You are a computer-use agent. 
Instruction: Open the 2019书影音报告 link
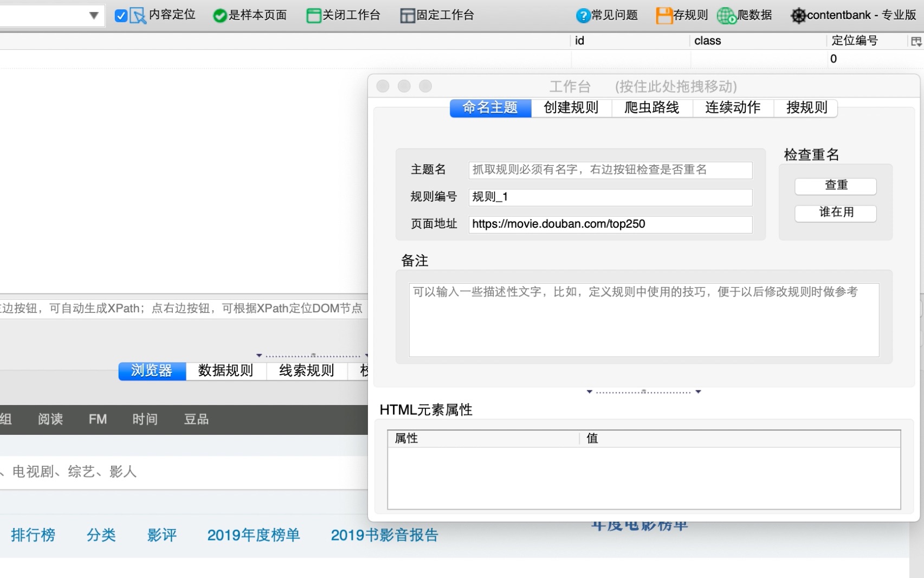coord(384,535)
